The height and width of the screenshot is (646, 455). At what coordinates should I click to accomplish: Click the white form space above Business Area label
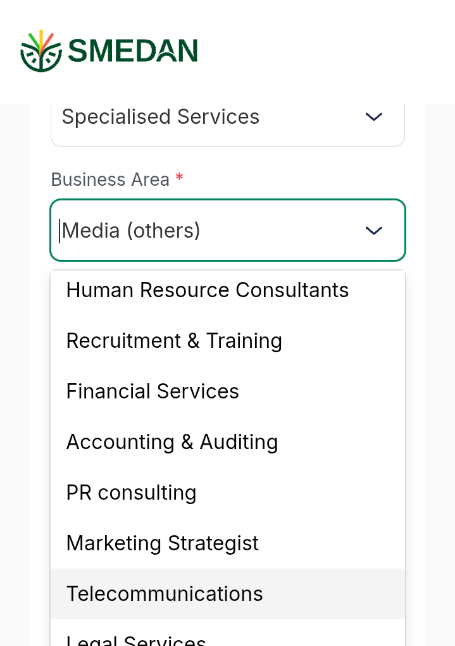point(228,159)
